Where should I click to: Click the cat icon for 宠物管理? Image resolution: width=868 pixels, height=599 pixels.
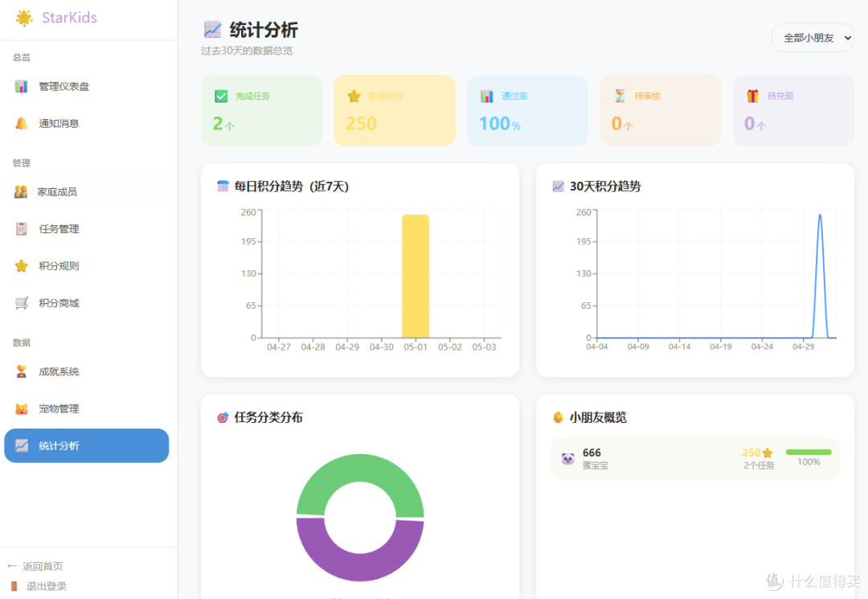[x=21, y=409]
